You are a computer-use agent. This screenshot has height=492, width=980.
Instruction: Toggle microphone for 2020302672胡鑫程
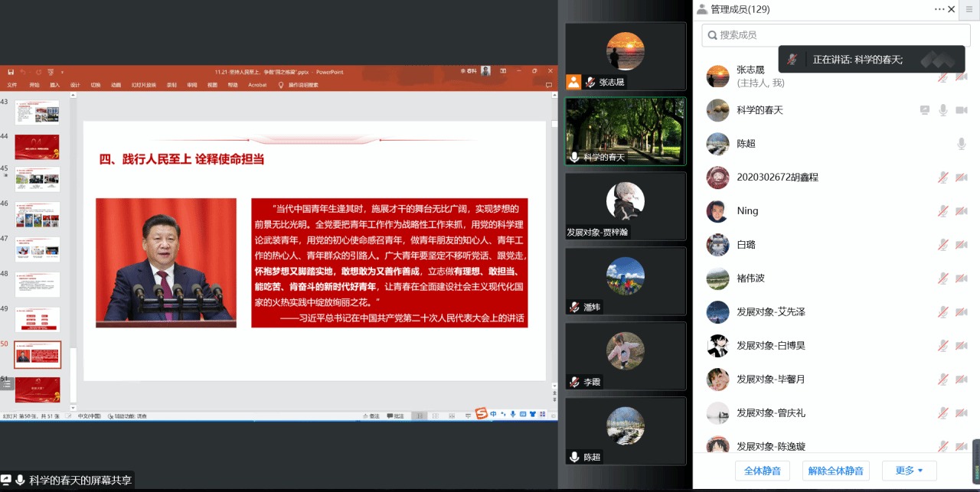[943, 178]
